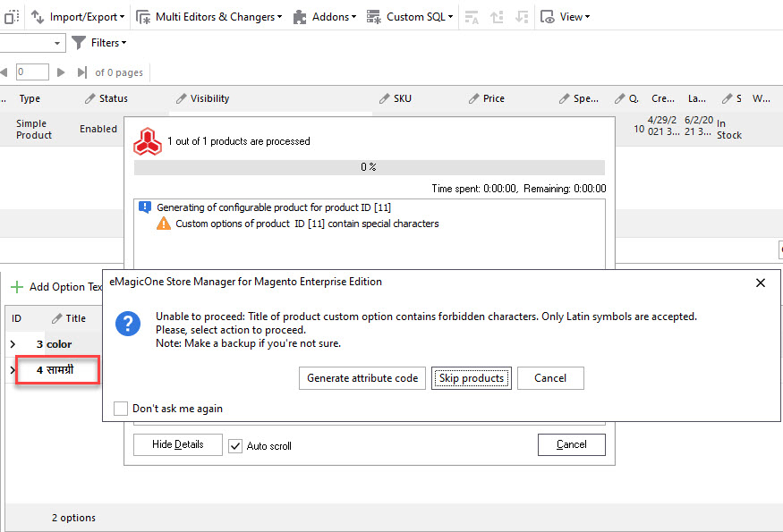Click the orange warning triangle icon
Viewport: 783px width, 532px height.
(x=163, y=223)
